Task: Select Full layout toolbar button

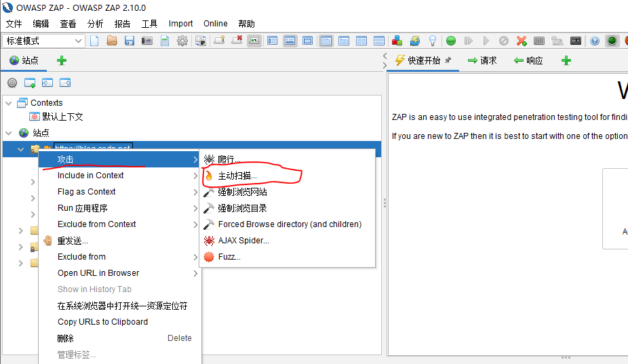Action: pos(308,41)
